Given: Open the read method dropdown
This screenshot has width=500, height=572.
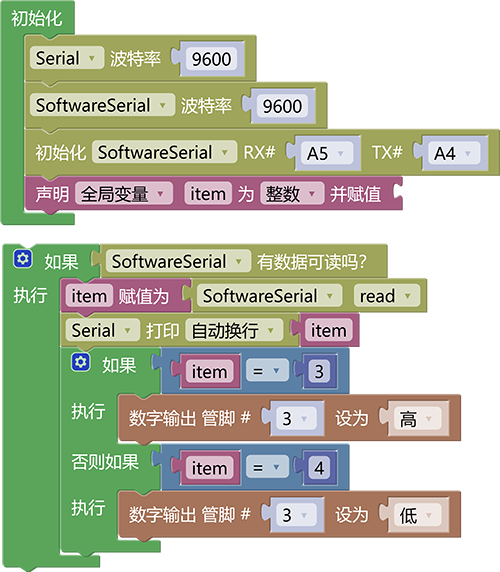Looking at the screenshot, I should [x=387, y=295].
